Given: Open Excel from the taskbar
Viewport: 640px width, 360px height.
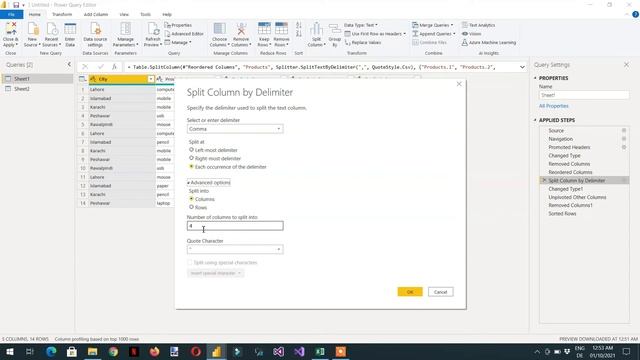Looking at the screenshot, I should 320,351.
